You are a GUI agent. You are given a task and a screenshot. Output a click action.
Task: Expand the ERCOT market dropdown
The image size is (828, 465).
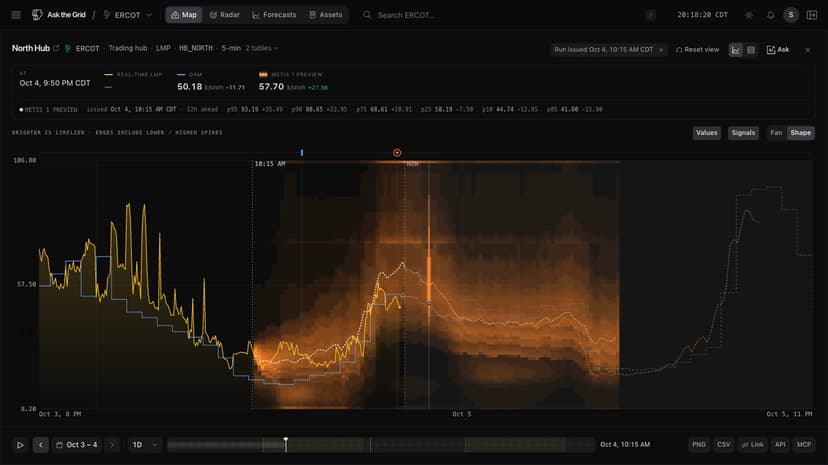tap(127, 15)
